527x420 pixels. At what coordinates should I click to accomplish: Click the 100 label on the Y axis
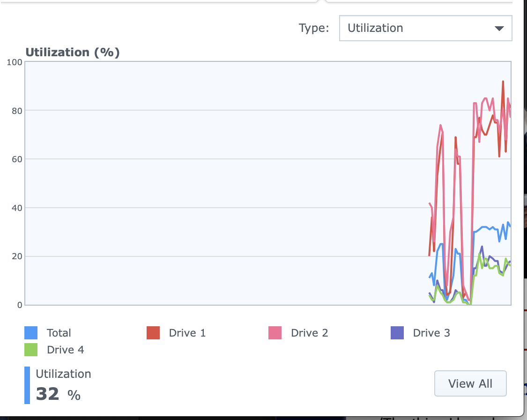tap(14, 62)
